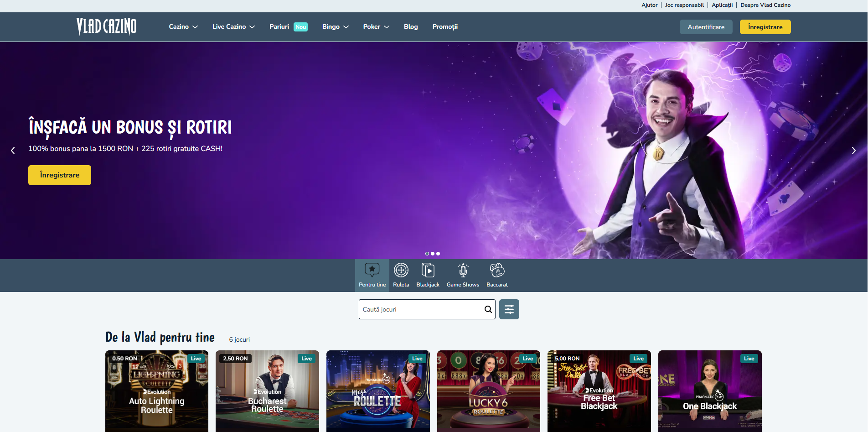Click the Înregistrare button in the banner
Screen dimensions: 868x432
click(60, 175)
